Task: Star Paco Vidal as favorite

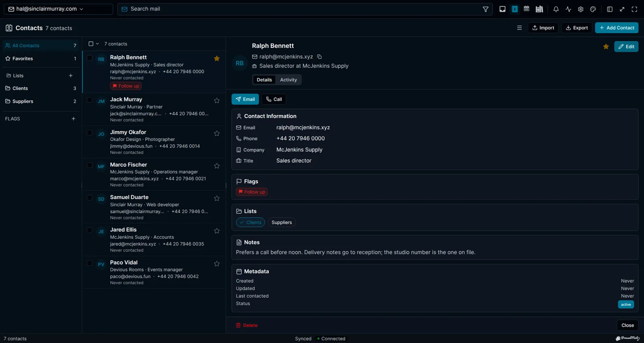Action: [x=217, y=263]
